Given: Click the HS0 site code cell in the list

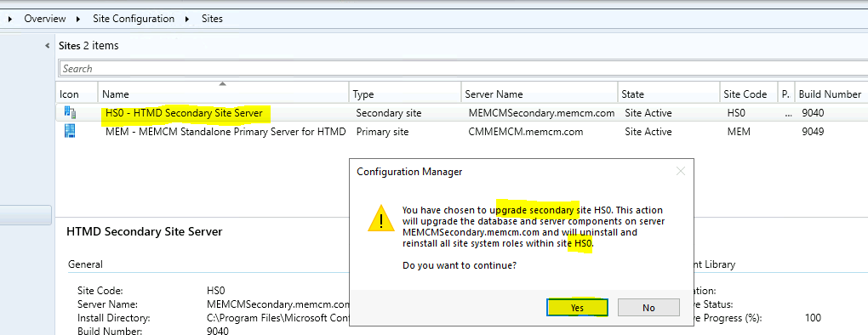Looking at the screenshot, I should click(736, 113).
